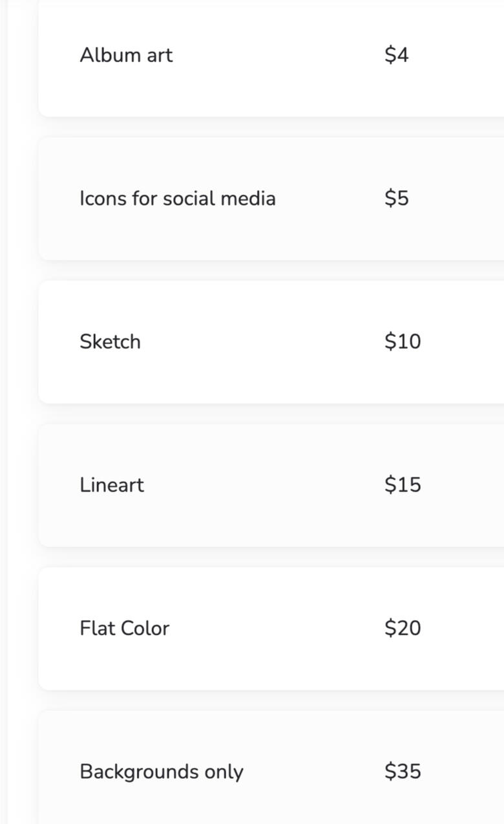The width and height of the screenshot is (504, 824).
Task: Click the $5 price value
Action: click(396, 198)
